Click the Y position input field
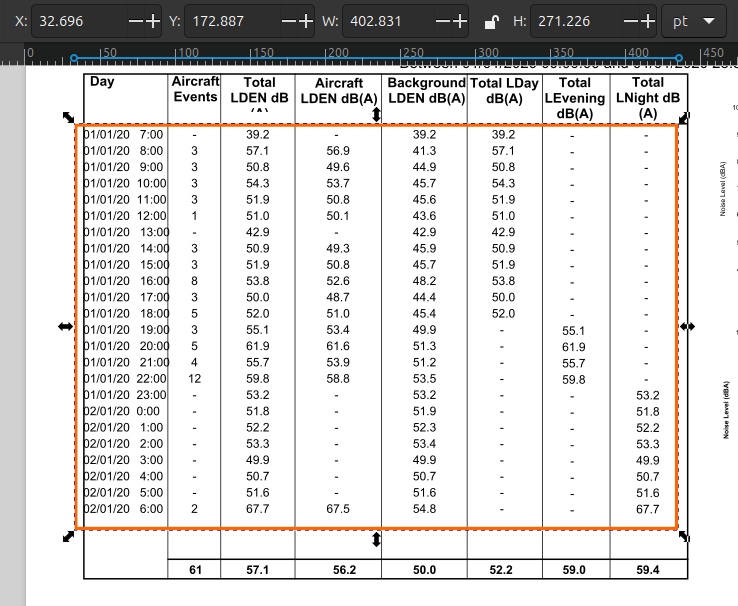 224,21
